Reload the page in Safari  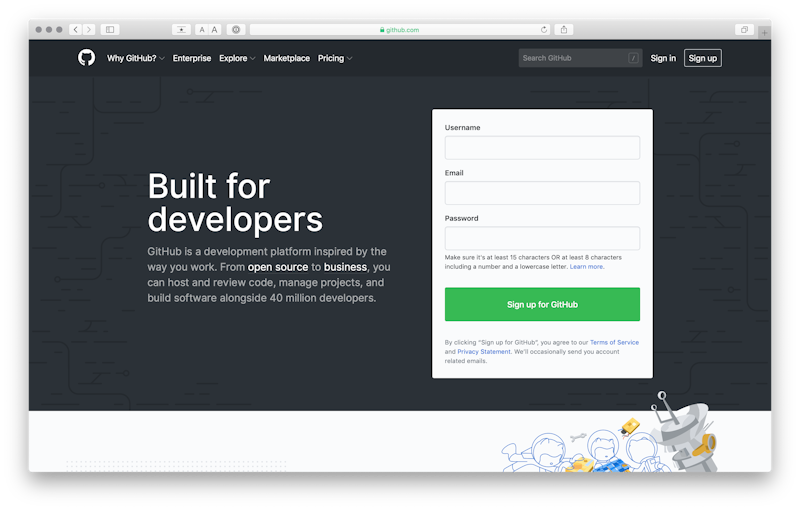545,30
